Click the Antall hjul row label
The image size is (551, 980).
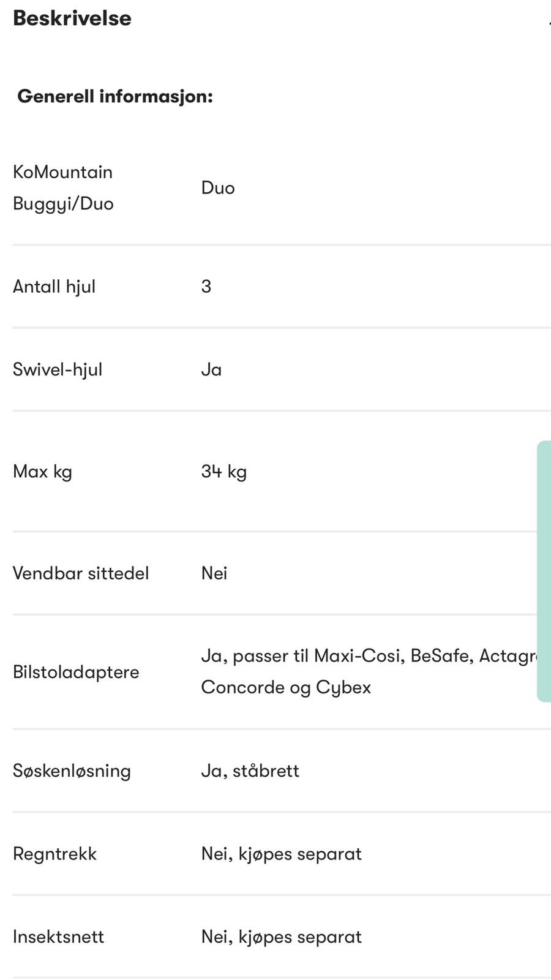pos(54,287)
